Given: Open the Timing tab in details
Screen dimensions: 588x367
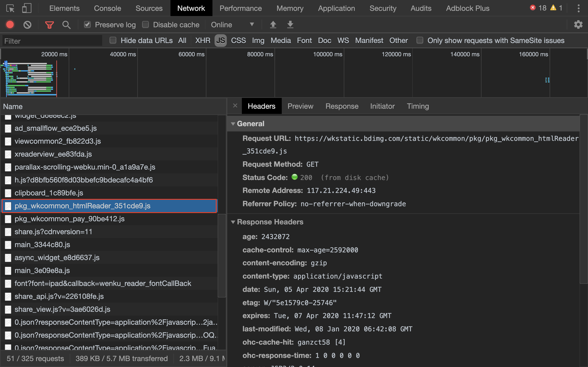Looking at the screenshot, I should [x=418, y=106].
